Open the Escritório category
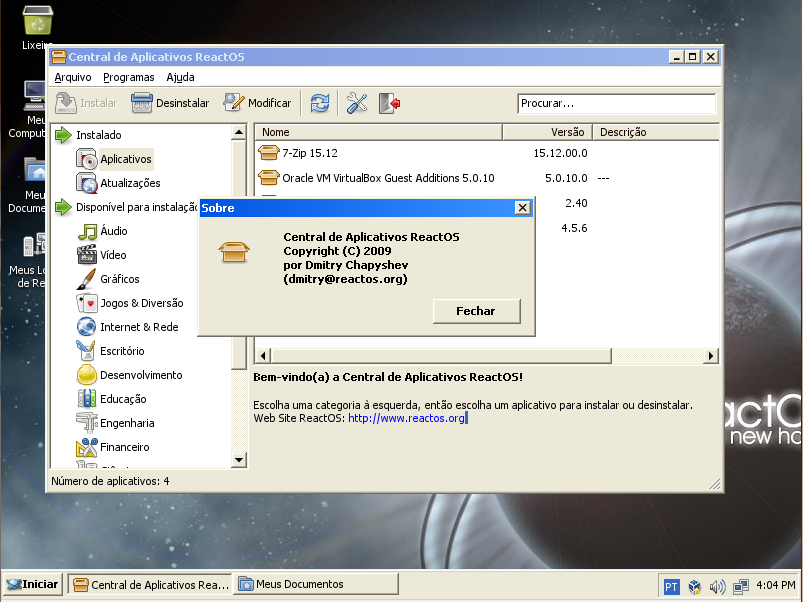This screenshot has width=803, height=602. 122,352
